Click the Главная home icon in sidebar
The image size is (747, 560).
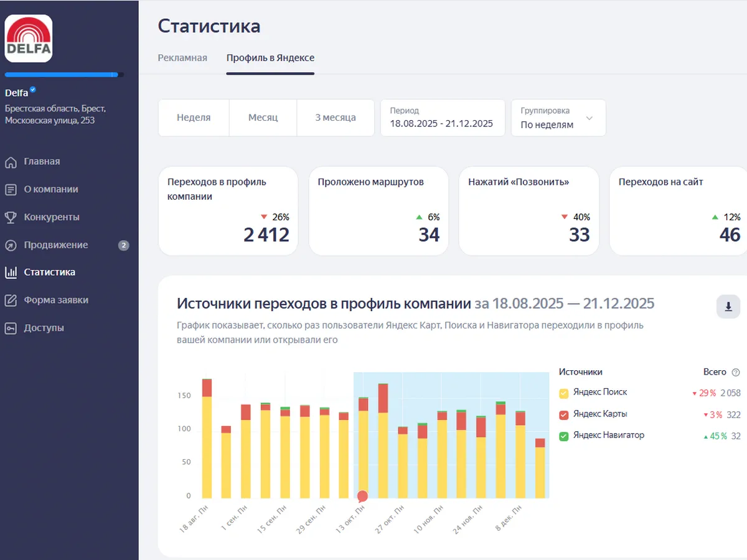tap(11, 162)
